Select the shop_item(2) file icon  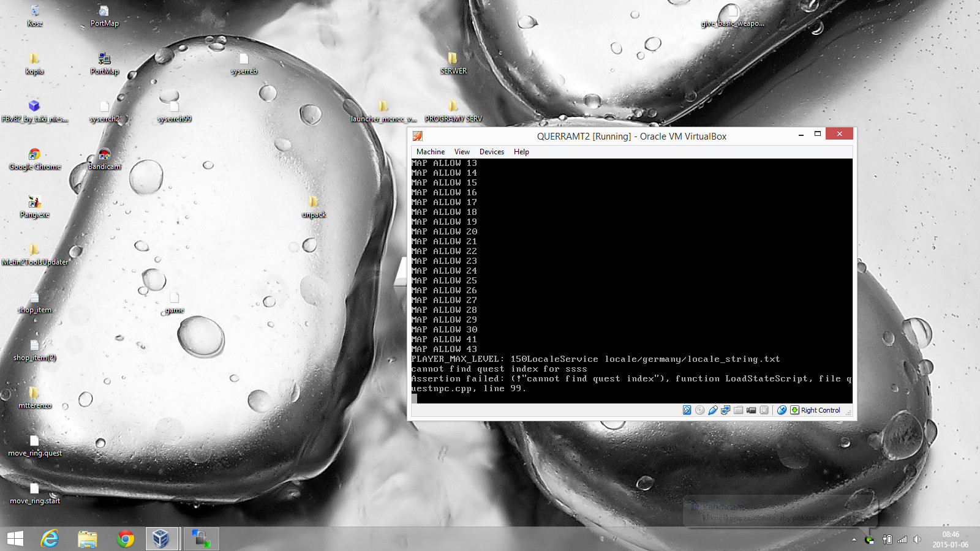click(35, 350)
